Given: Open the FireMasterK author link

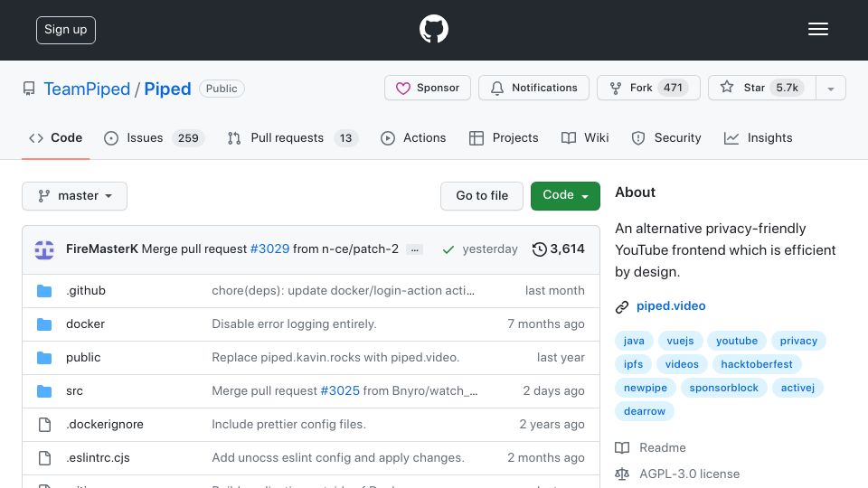Looking at the screenshot, I should tap(102, 249).
